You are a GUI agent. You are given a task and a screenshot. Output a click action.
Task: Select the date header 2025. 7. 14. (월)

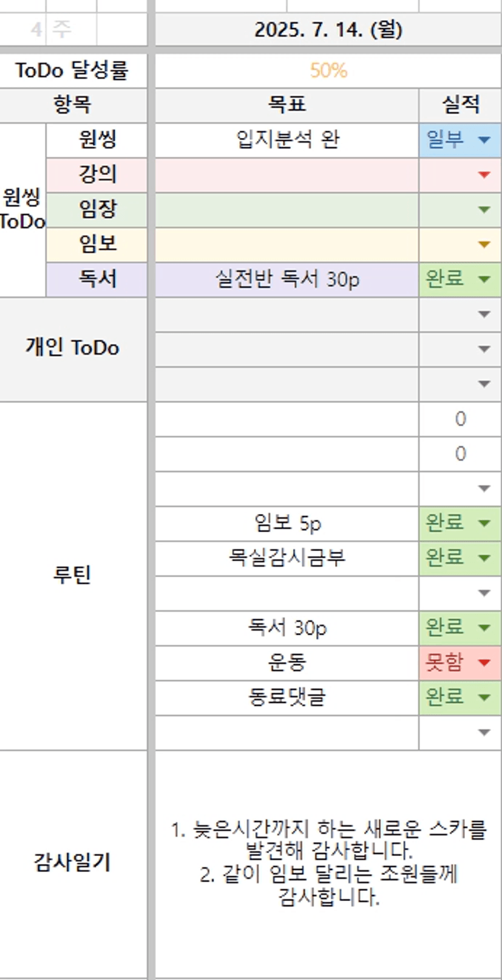click(x=328, y=30)
